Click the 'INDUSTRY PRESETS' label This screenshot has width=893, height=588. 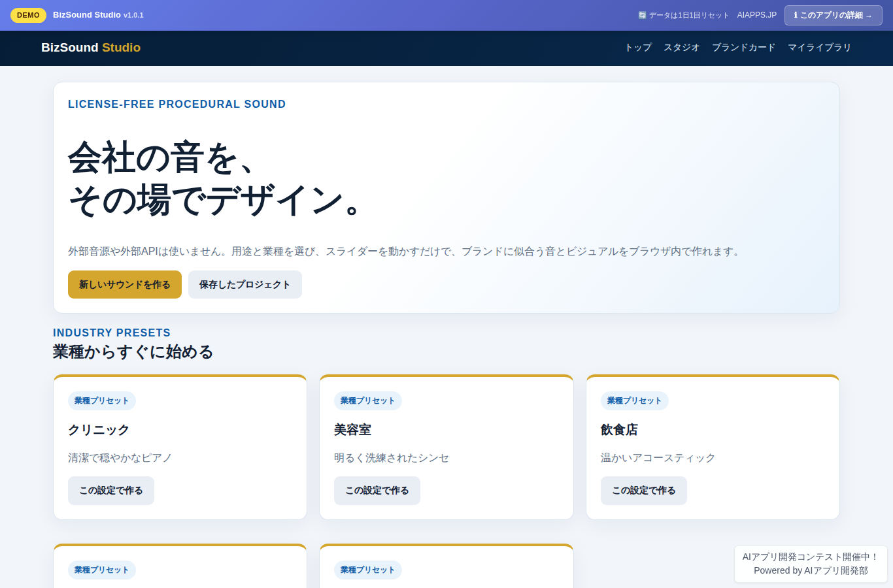[112, 333]
